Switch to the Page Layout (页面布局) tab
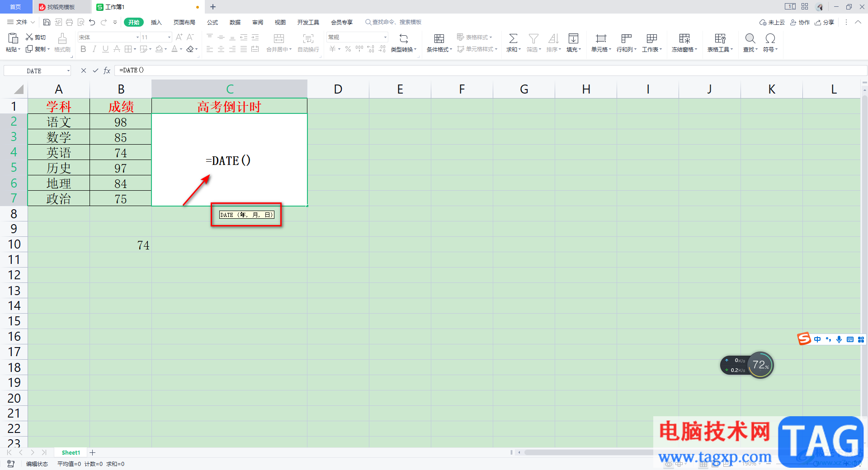 coord(184,22)
